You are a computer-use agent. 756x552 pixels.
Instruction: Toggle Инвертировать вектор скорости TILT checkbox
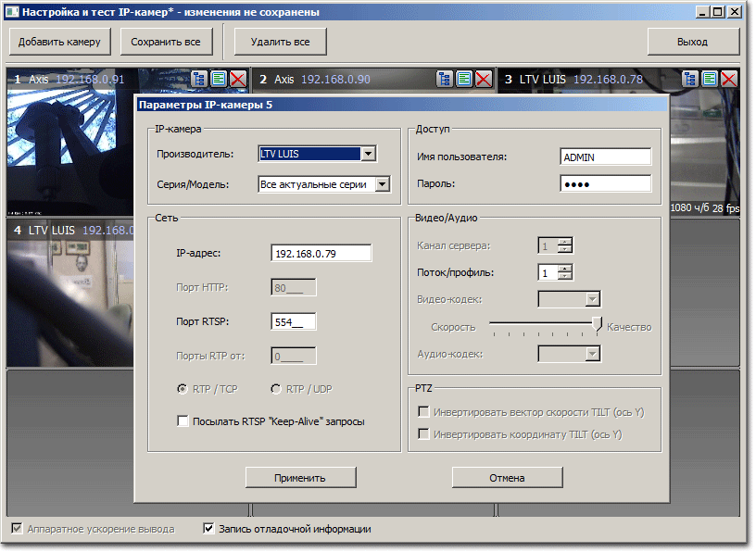423,412
